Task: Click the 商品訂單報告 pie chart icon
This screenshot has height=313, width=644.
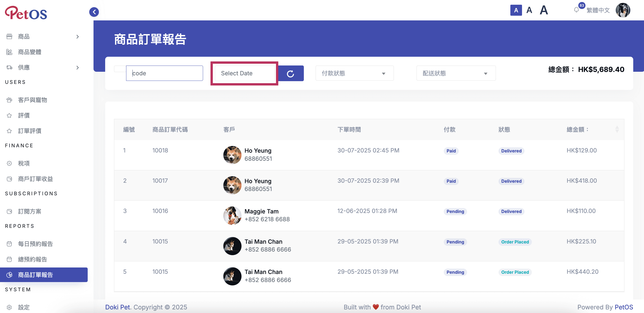Action: [9, 275]
